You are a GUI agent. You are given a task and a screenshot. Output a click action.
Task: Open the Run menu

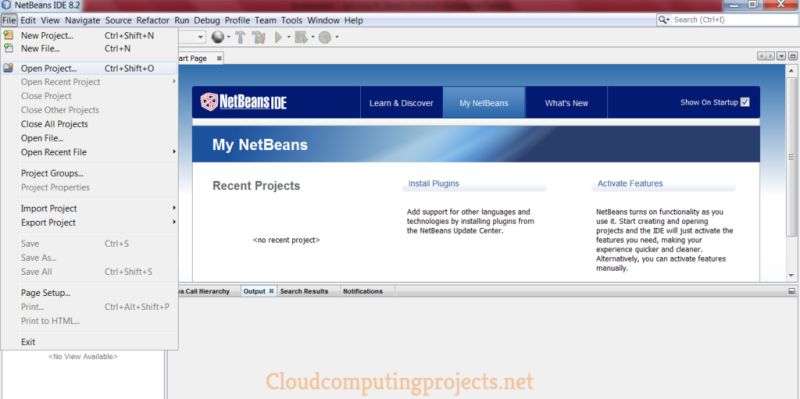coord(182,20)
